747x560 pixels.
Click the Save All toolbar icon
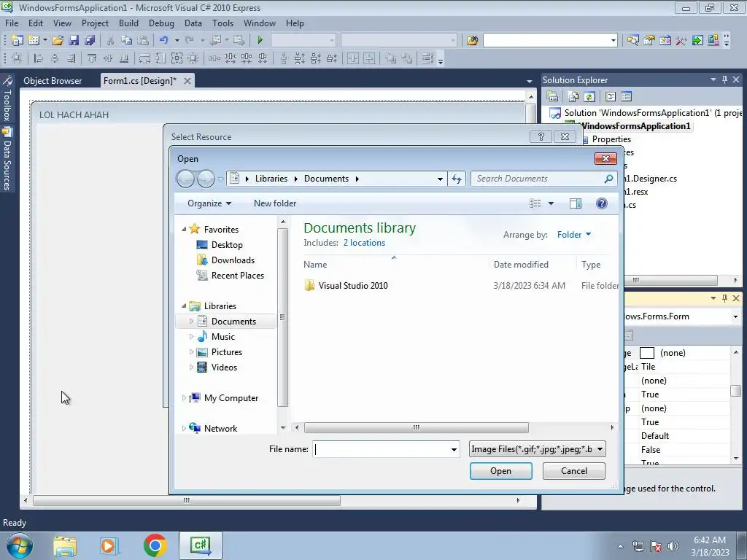coord(90,41)
